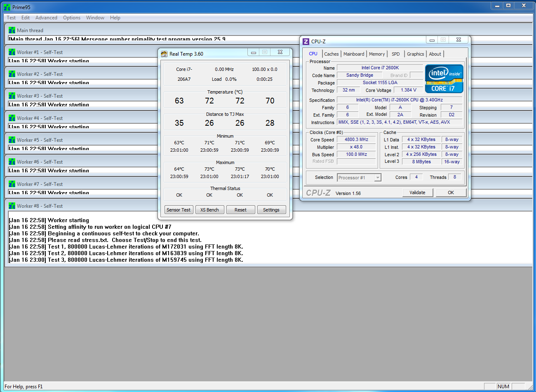Click the CPU-Z title bar icon

306,41
